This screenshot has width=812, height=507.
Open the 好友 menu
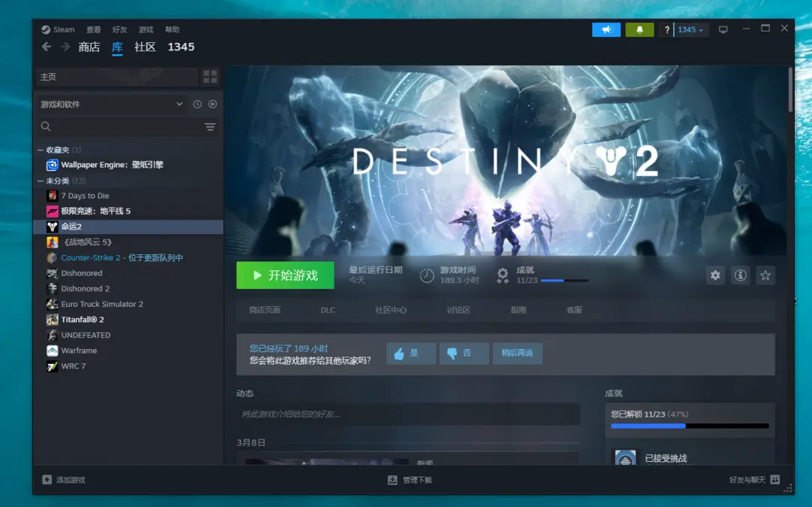tap(120, 29)
